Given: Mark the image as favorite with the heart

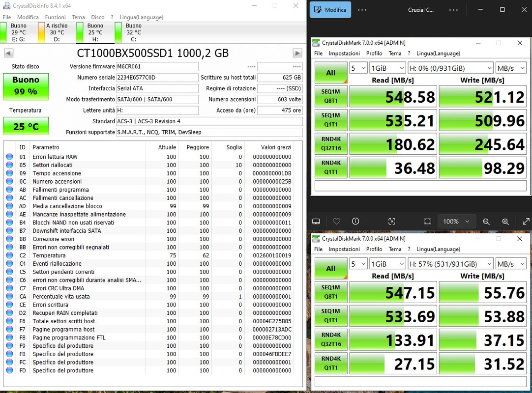Looking at the screenshot, I should [x=337, y=222].
